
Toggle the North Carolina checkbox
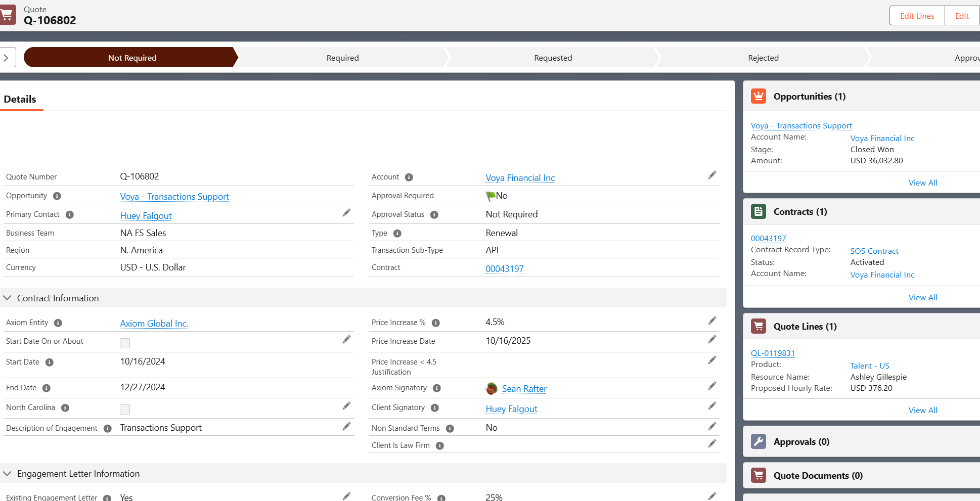(x=125, y=409)
